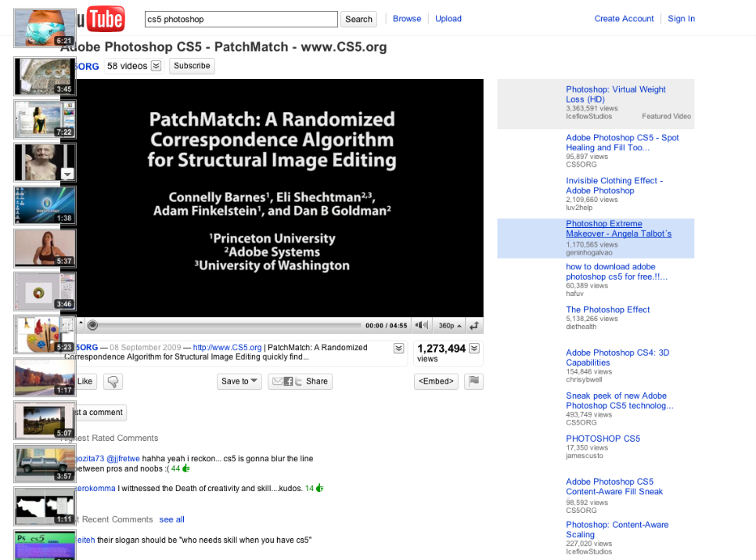Click the @jjfretwe reply mention
Image resolution: width=756 pixels, height=560 pixels.
[123, 458]
